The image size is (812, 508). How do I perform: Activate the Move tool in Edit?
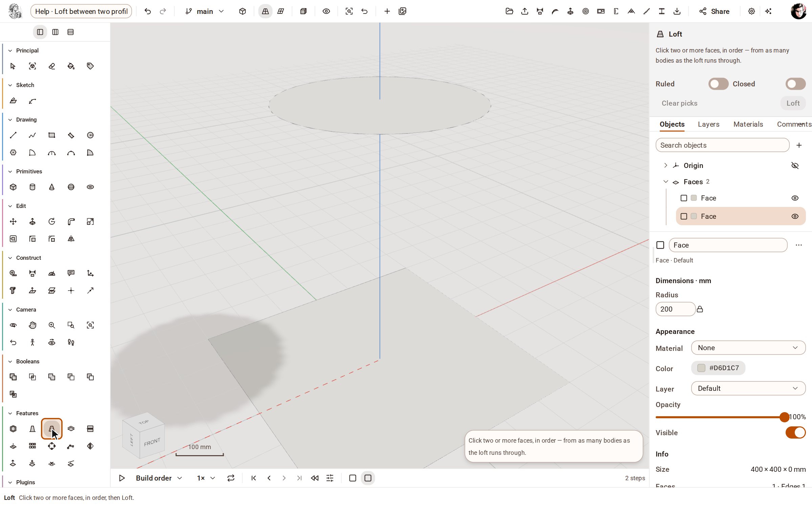click(13, 221)
